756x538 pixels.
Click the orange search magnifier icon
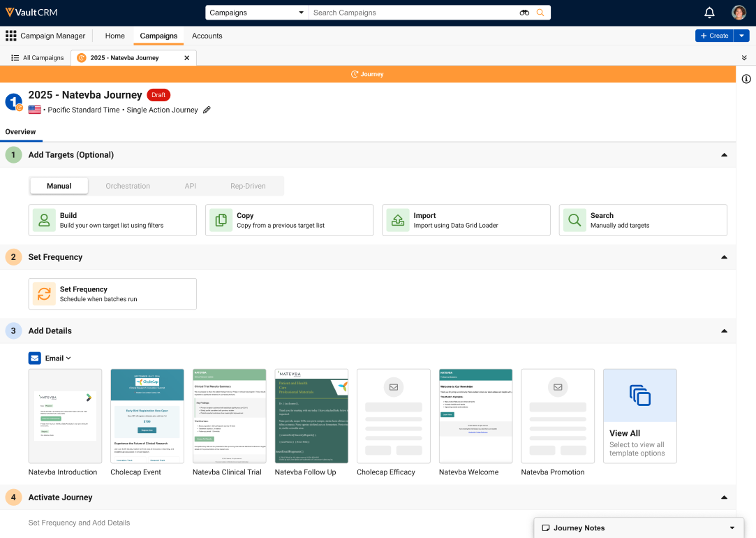click(540, 13)
